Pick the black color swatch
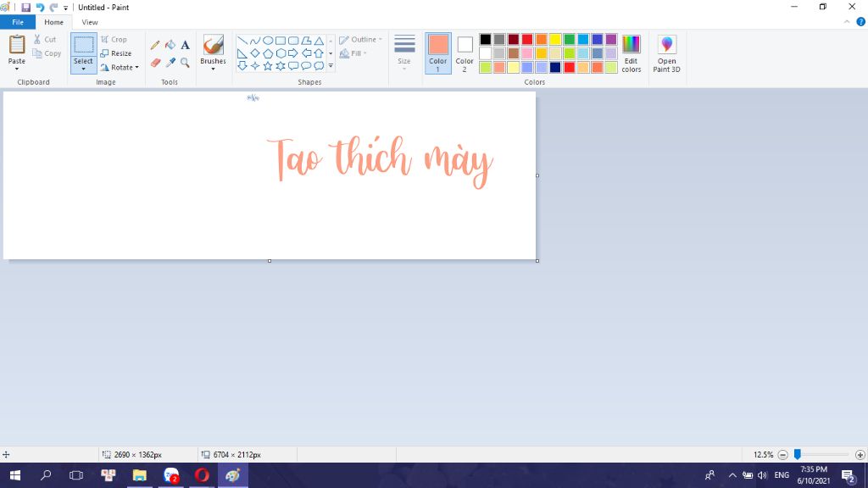Image resolution: width=868 pixels, height=488 pixels. 486,39
